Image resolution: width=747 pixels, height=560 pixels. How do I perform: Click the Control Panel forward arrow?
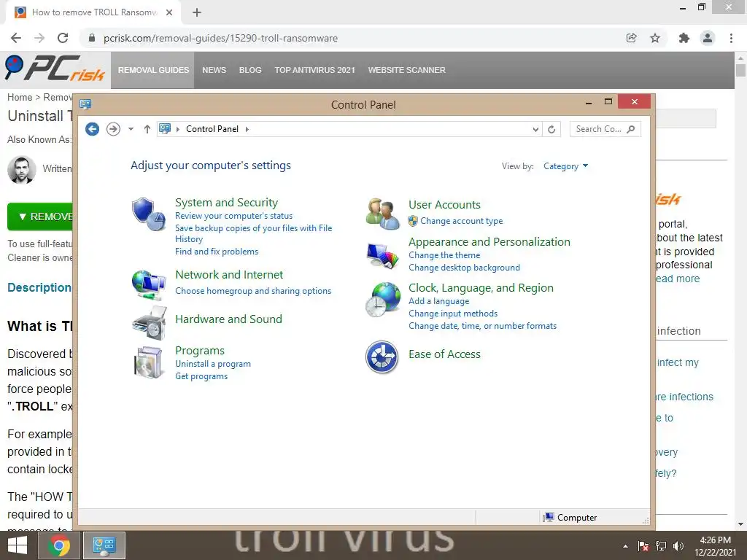coord(113,129)
